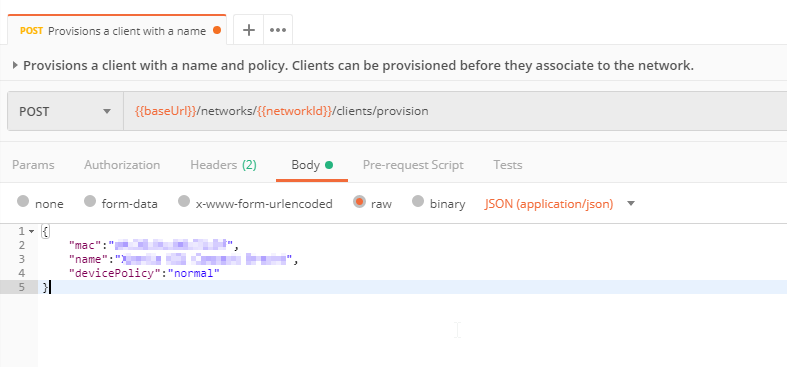Switch to the Params tab

click(33, 165)
